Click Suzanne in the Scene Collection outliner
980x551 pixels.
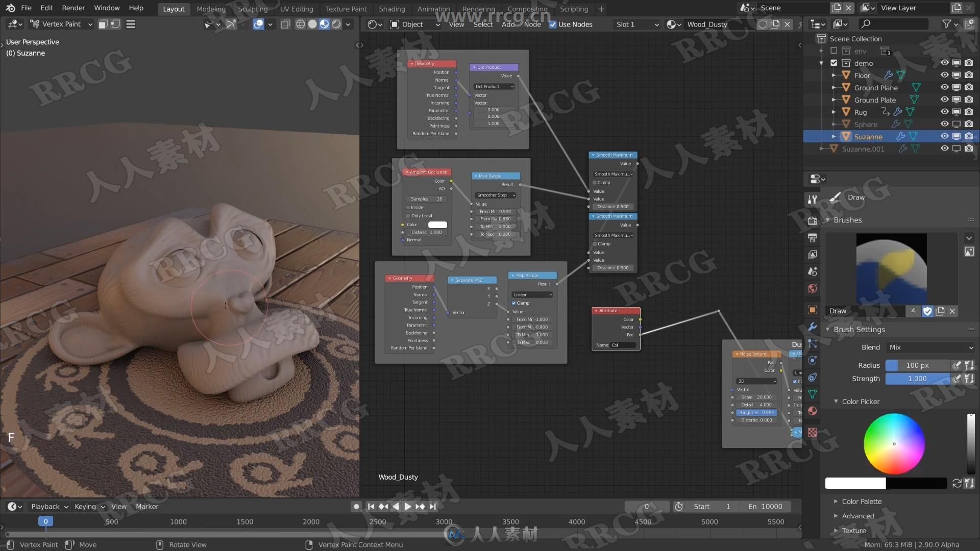tap(868, 136)
